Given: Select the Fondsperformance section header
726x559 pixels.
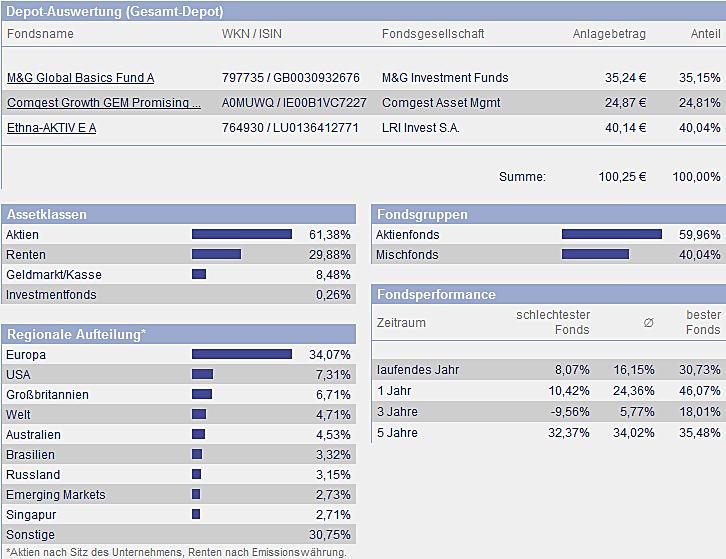Looking at the screenshot, I should point(436,295).
